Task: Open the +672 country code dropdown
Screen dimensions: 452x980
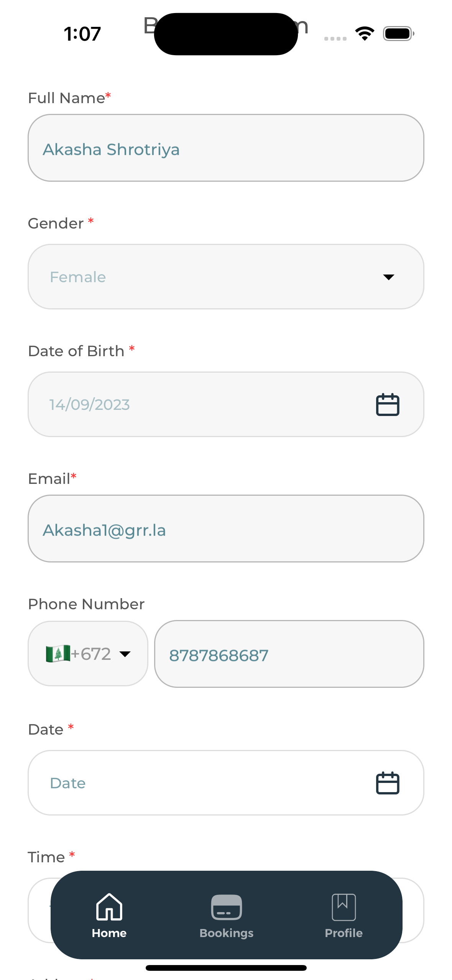Action: [x=125, y=654]
